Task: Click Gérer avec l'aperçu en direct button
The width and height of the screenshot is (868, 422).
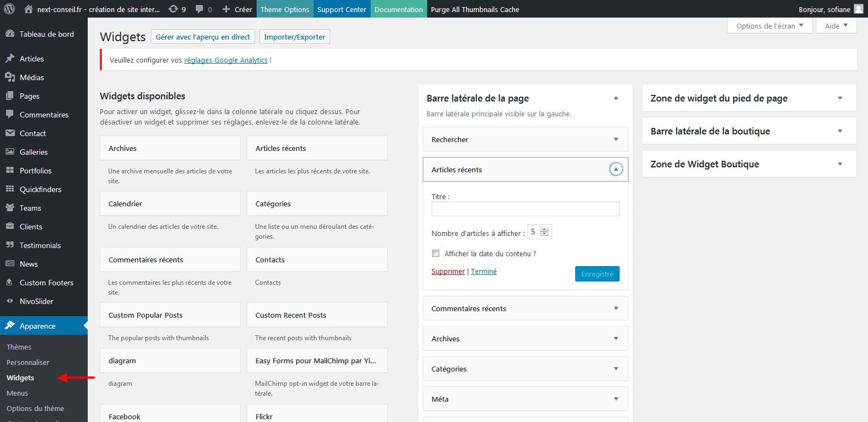Action: [x=203, y=37]
